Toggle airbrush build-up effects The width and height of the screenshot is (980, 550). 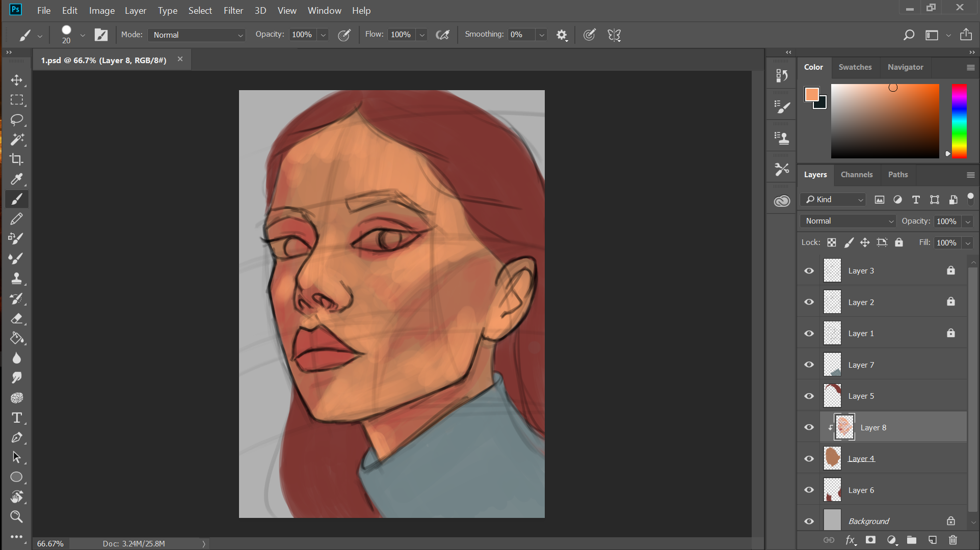pos(442,35)
